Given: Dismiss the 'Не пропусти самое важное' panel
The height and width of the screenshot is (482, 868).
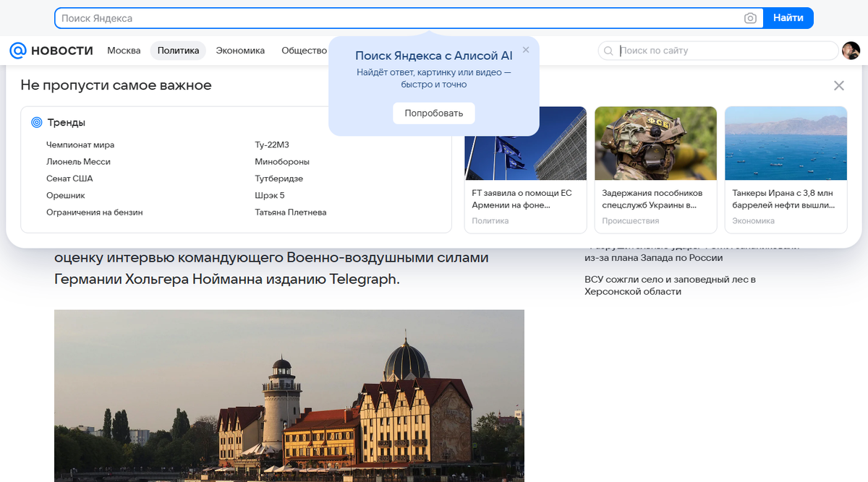Looking at the screenshot, I should [839, 85].
